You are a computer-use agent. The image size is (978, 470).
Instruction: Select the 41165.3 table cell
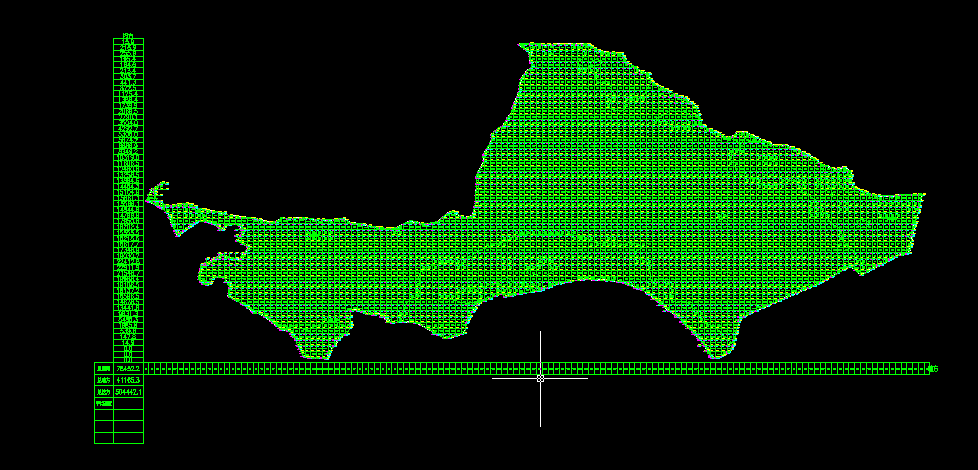(128, 381)
